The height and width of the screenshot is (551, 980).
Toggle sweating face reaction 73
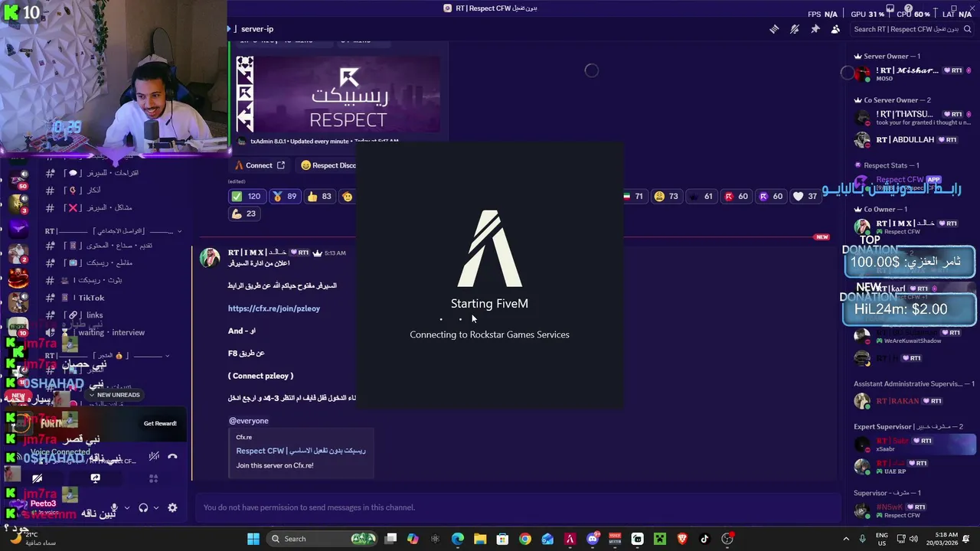(666, 197)
